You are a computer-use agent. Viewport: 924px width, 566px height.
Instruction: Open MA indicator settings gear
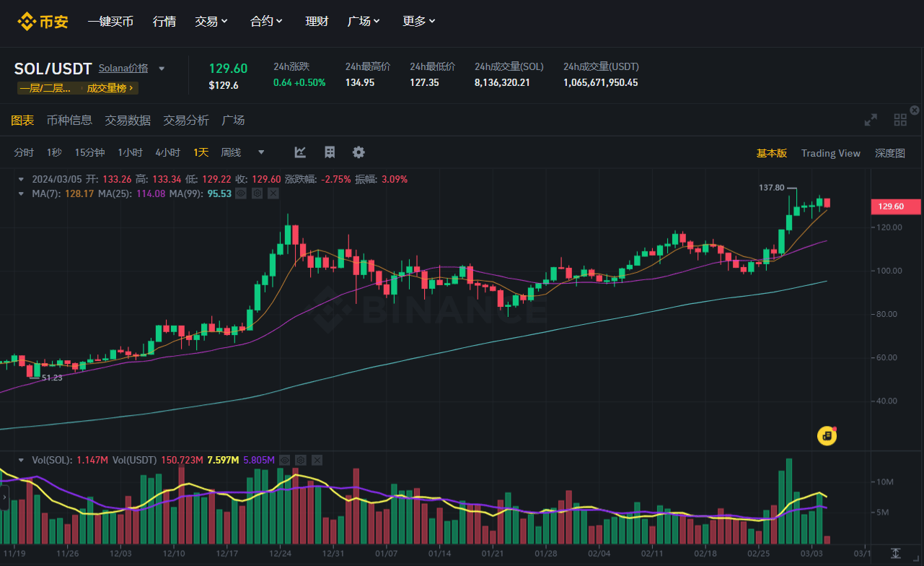[x=258, y=193]
